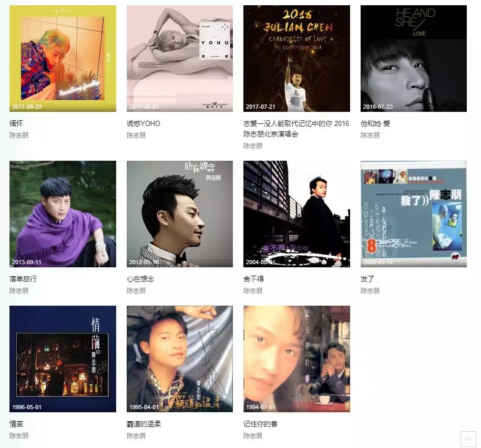Select the 2016 Julian Chen concert cover
Image resolution: width=481 pixels, height=448 pixels.
(x=296, y=58)
